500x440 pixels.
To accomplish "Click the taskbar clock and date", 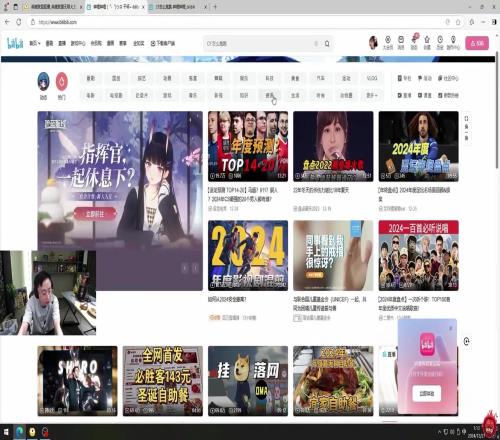I will (x=477, y=432).
